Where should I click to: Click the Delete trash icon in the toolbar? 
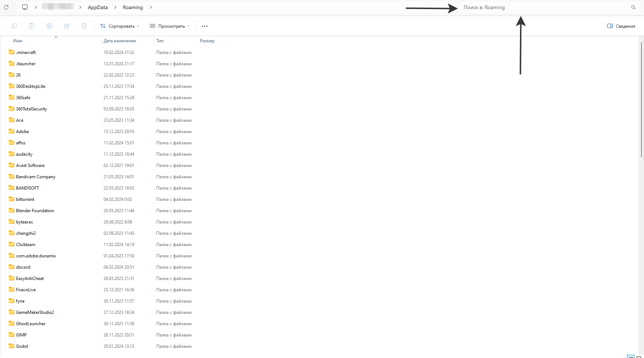[84, 26]
